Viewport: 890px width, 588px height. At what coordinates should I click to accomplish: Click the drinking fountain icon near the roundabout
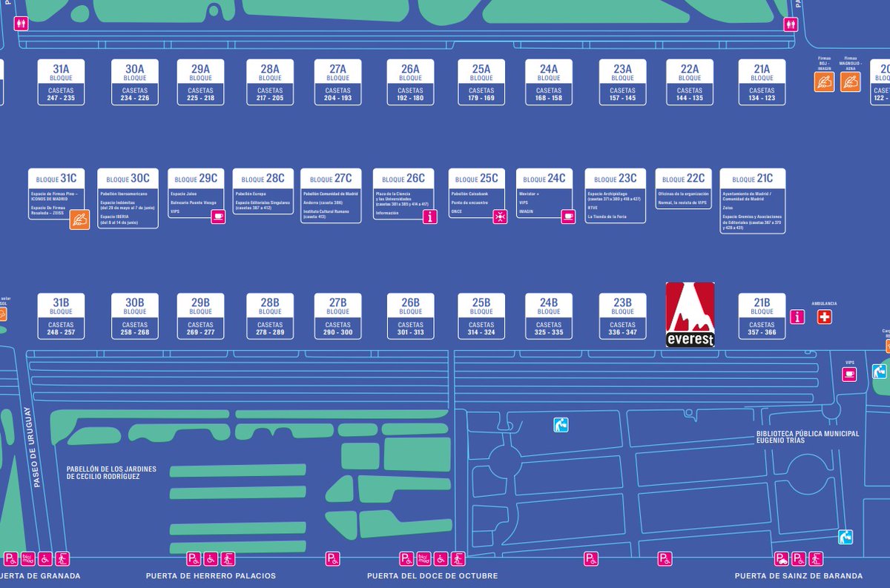pyautogui.click(x=561, y=425)
